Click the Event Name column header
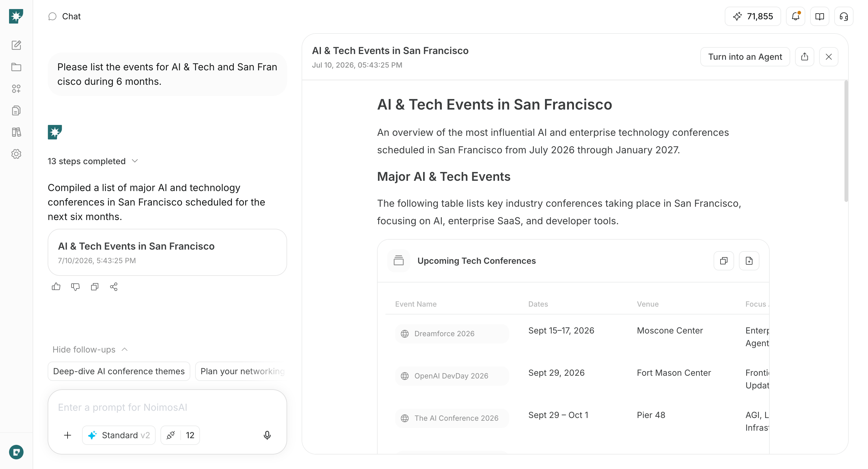The image size is (868, 469). click(x=416, y=304)
